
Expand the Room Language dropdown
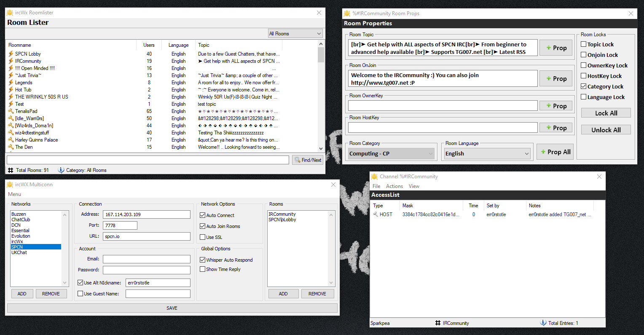(x=487, y=154)
